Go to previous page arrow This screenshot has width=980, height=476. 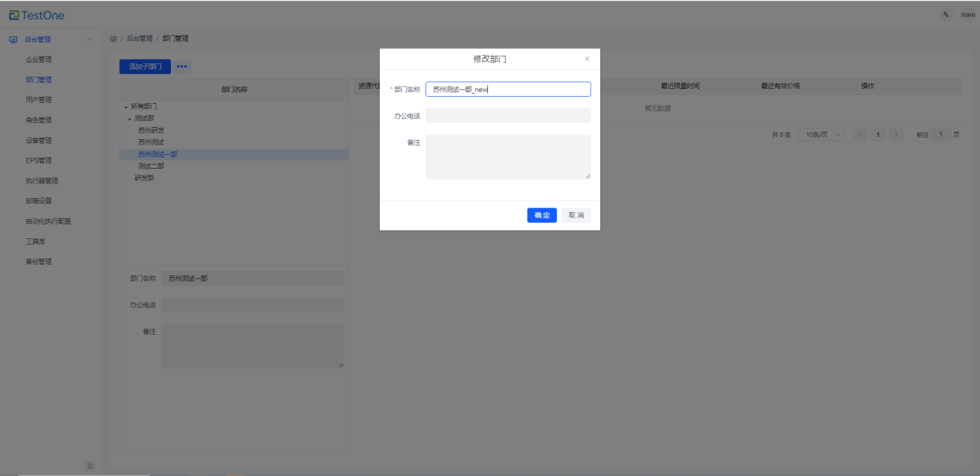tap(860, 135)
